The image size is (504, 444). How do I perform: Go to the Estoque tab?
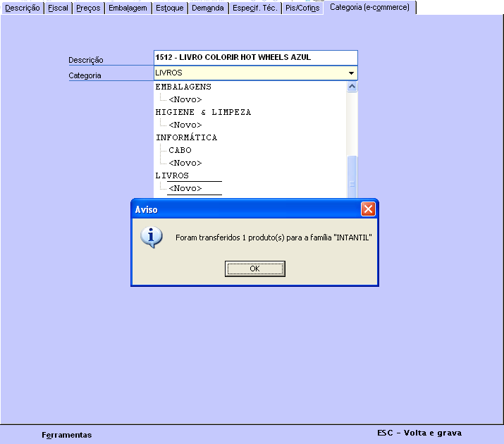pyautogui.click(x=170, y=8)
